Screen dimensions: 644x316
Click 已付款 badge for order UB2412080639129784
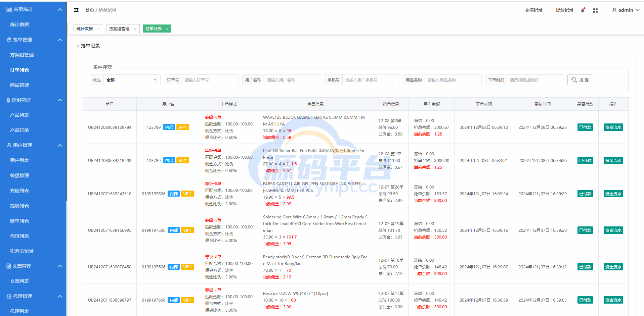[x=585, y=127]
